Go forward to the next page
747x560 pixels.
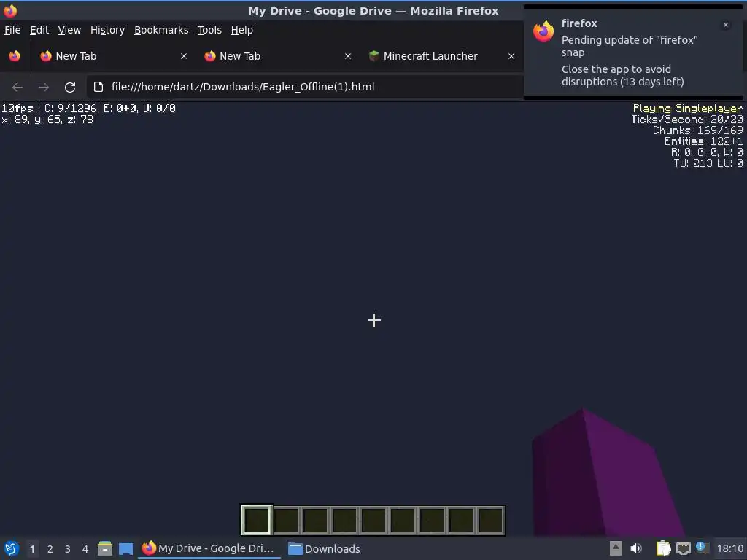point(43,87)
